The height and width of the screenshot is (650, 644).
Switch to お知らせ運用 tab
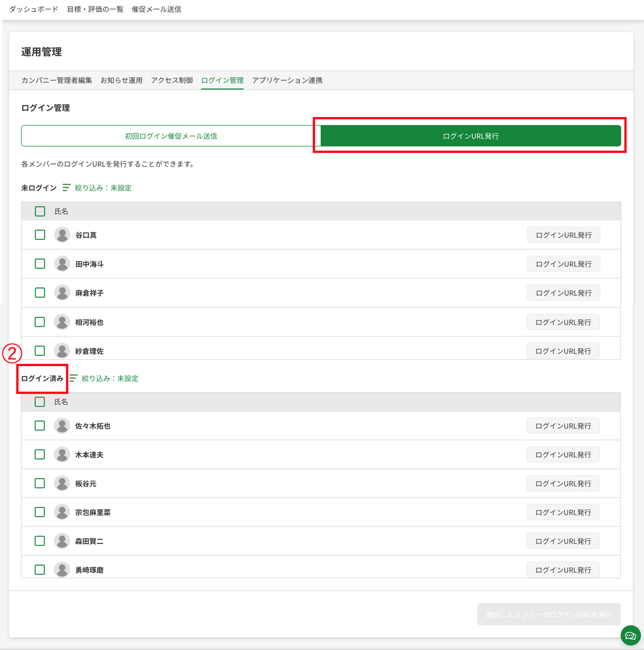pos(122,81)
